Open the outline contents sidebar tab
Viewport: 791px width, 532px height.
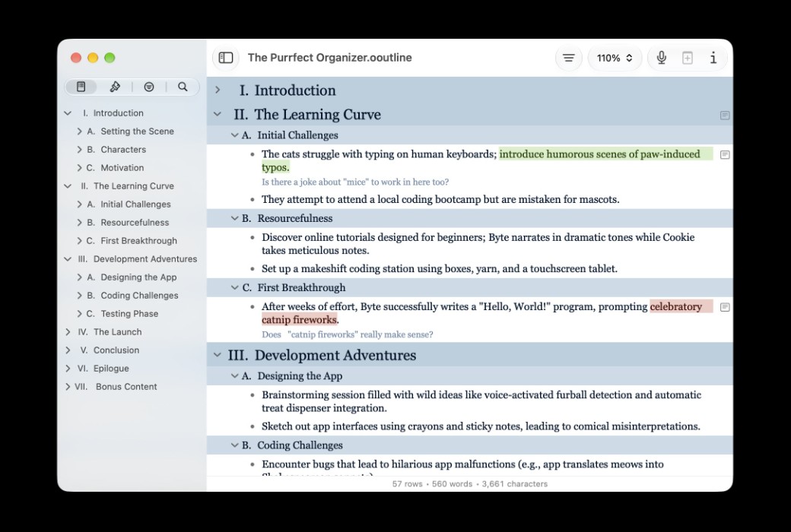(x=81, y=87)
